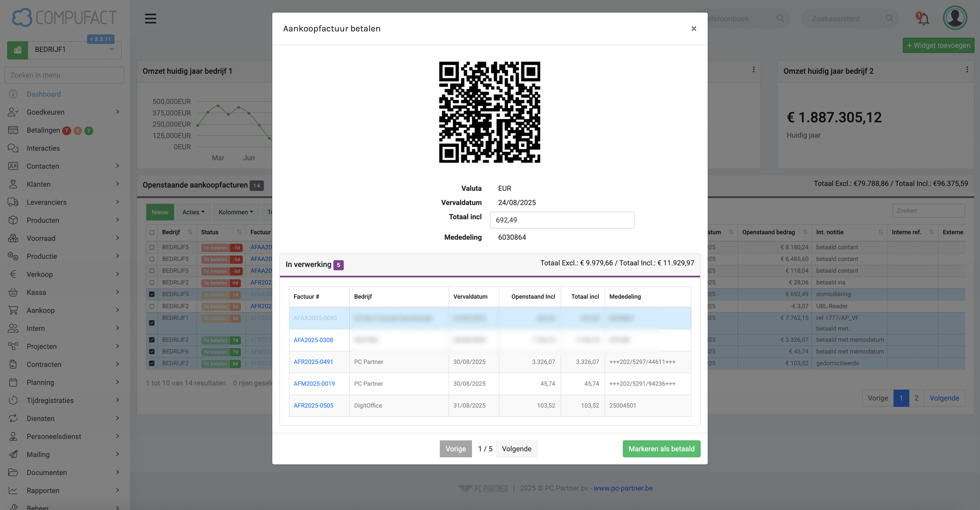
Task: Close the Aankoopfactuur betalen dialog
Action: 694,29
